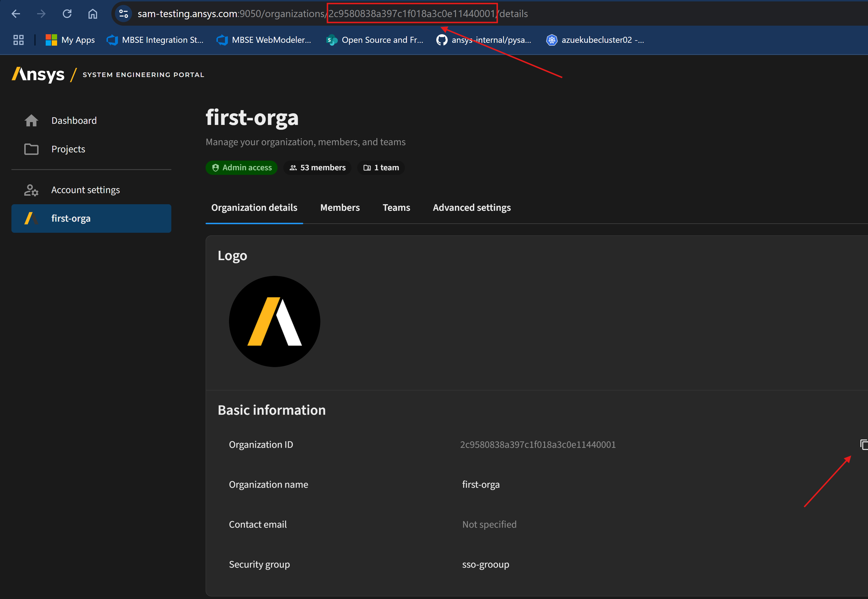Select first-orga in the sidebar
The width and height of the screenshot is (868, 599).
[91, 218]
